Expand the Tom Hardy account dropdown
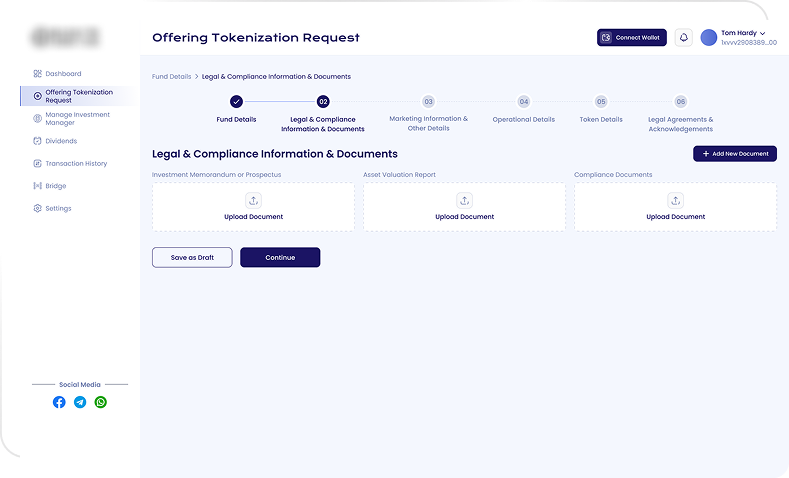The image size is (789, 478). pyautogui.click(x=763, y=34)
